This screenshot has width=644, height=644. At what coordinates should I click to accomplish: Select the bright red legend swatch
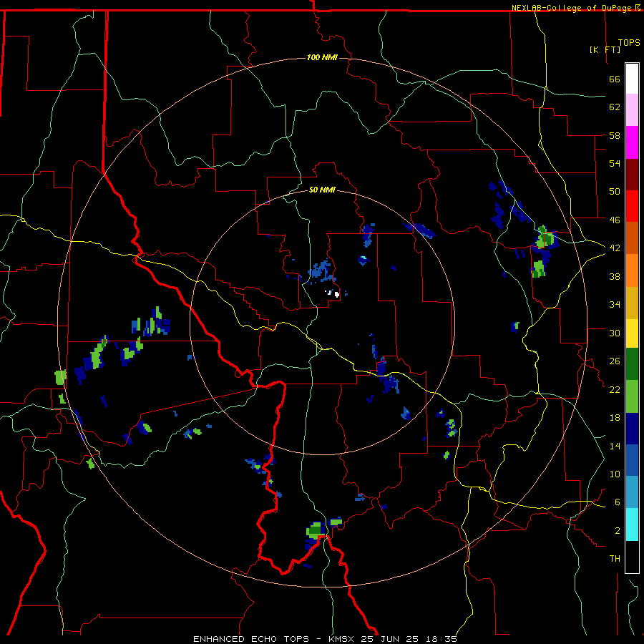(632, 206)
